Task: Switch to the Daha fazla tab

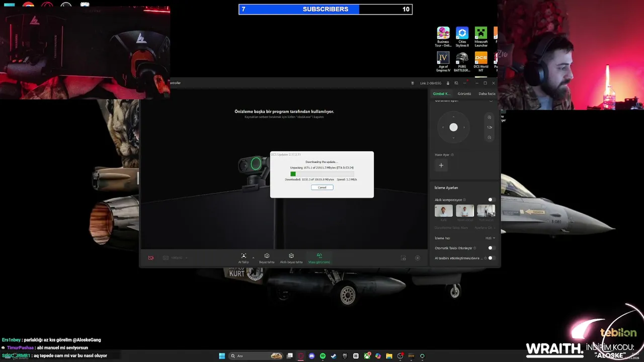Action: pyautogui.click(x=487, y=94)
